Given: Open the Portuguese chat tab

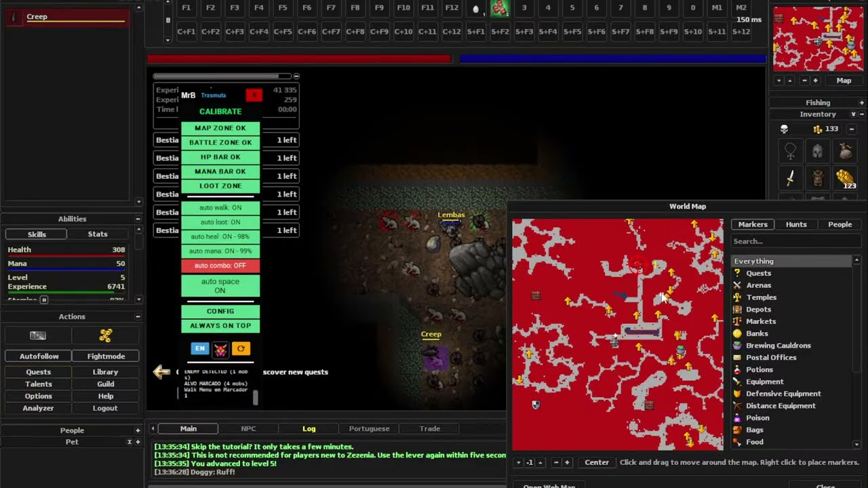Looking at the screenshot, I should tap(369, 428).
